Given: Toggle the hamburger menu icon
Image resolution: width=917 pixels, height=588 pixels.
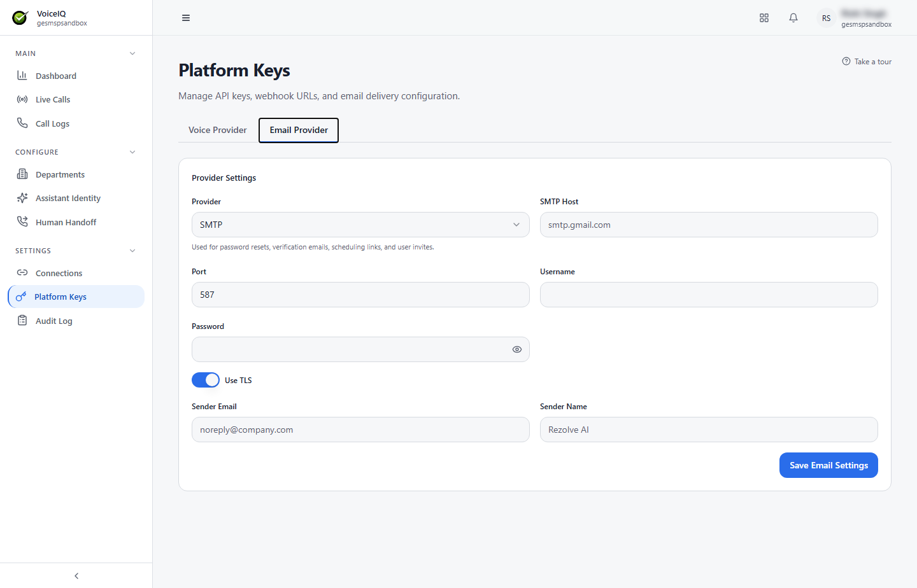Looking at the screenshot, I should pyautogui.click(x=186, y=18).
